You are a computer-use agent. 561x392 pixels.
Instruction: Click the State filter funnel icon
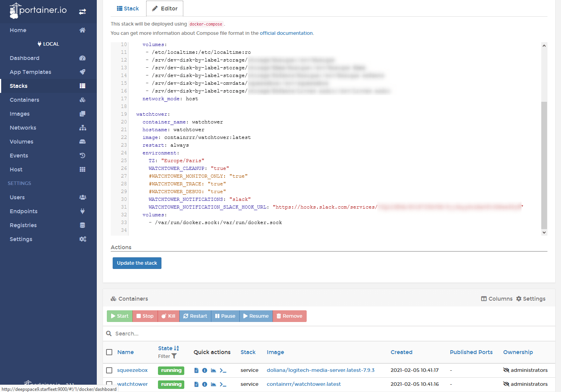[174, 356]
